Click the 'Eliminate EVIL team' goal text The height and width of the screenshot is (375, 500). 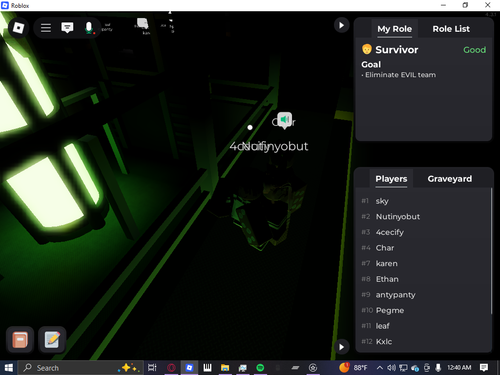pos(400,75)
